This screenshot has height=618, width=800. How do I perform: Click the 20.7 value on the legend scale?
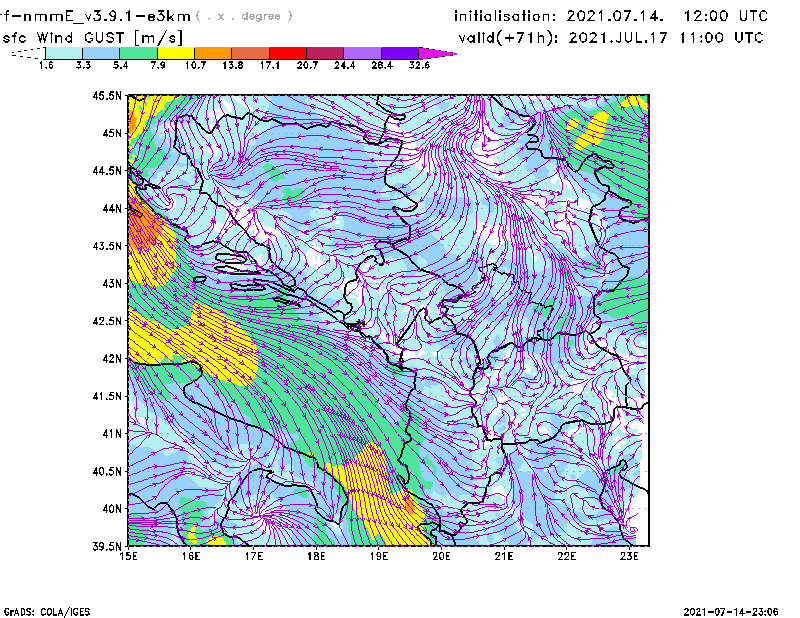(x=307, y=65)
